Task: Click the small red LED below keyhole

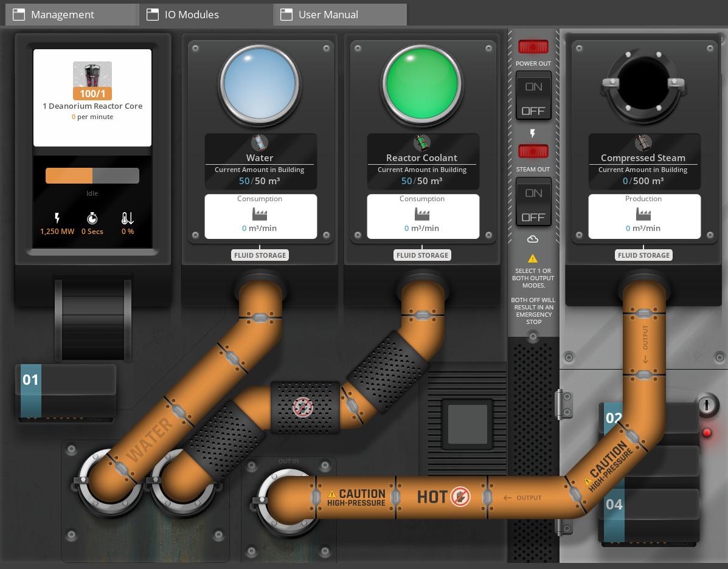Action: [x=707, y=433]
